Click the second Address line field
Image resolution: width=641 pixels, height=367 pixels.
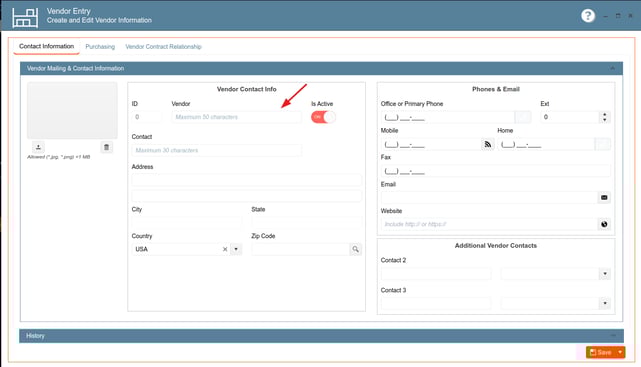(247, 196)
